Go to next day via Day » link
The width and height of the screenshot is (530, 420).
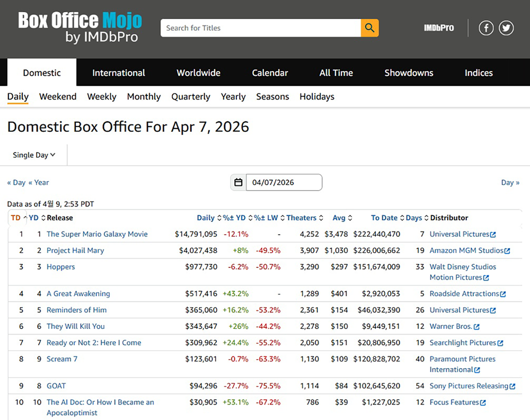pyautogui.click(x=510, y=182)
